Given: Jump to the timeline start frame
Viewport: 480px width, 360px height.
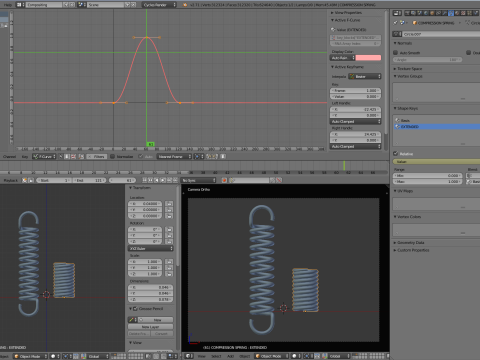Looking at the screenshot, I should [144, 180].
